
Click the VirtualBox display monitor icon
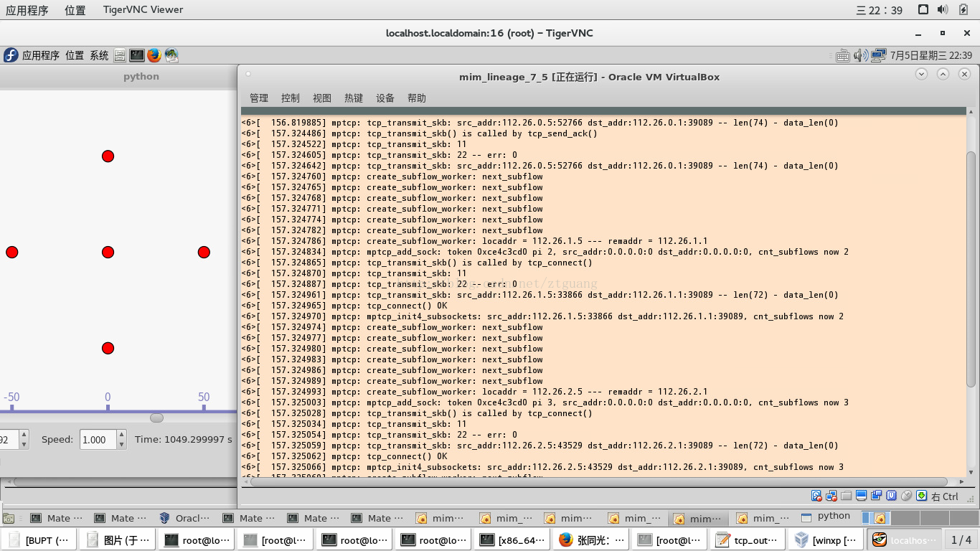point(862,496)
